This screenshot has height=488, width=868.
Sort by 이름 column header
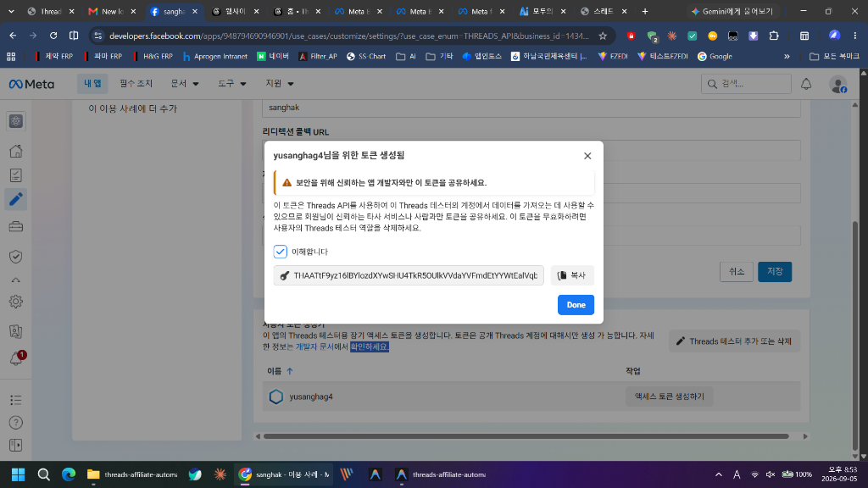point(280,371)
